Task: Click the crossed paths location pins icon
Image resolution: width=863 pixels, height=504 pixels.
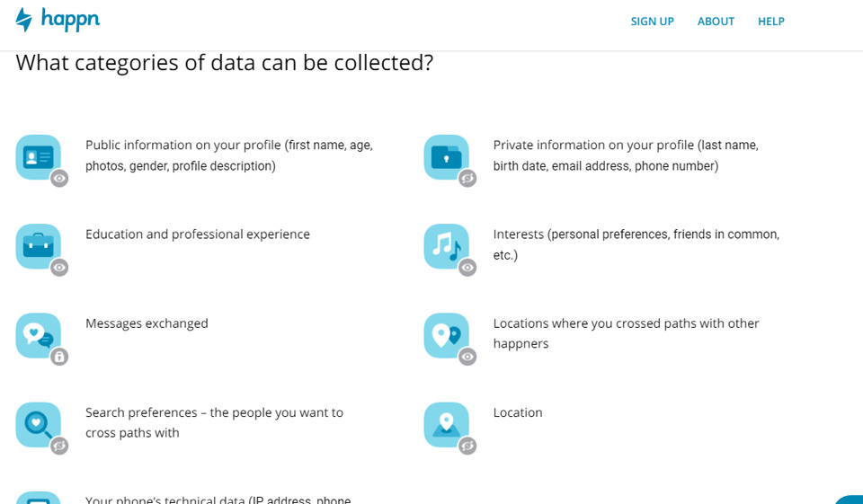Action: tap(446, 335)
